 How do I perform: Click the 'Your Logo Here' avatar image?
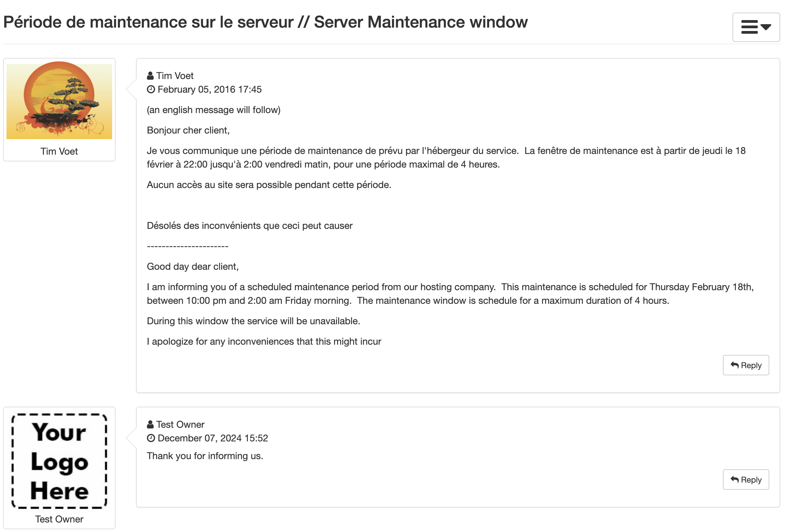click(59, 461)
